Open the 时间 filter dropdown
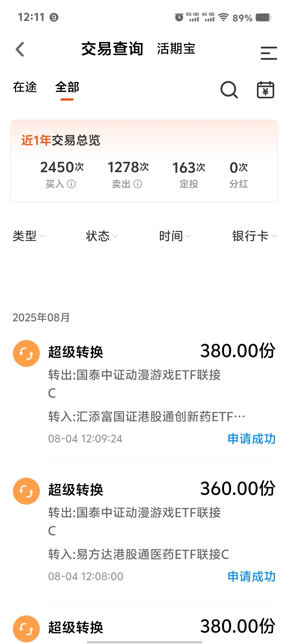This screenshot has height=644, width=289. [x=175, y=236]
